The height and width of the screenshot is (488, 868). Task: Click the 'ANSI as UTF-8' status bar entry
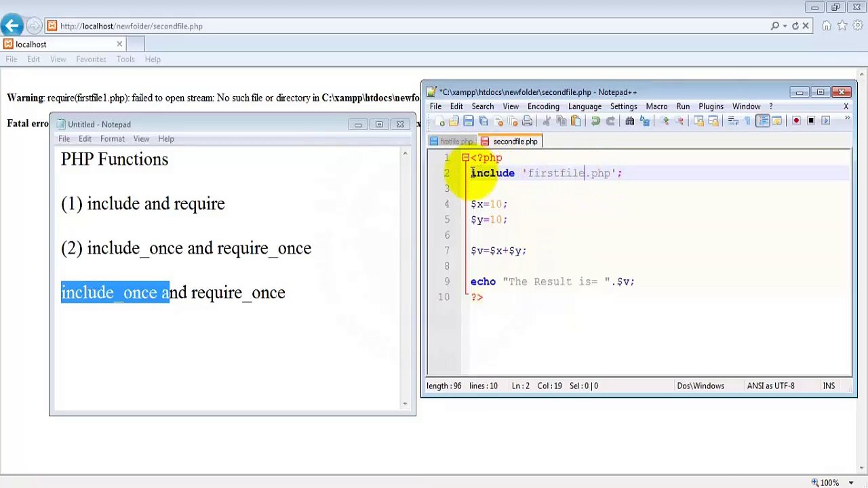click(770, 386)
